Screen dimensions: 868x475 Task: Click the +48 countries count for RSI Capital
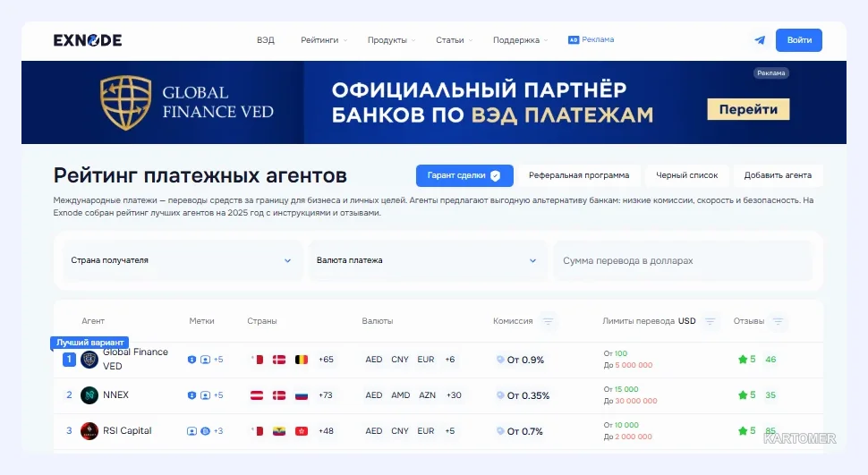click(x=326, y=430)
